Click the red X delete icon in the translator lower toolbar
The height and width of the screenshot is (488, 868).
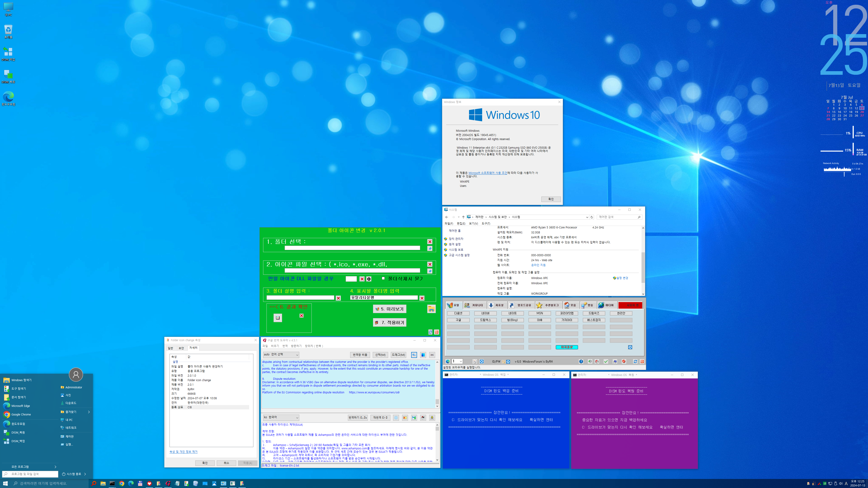tap(405, 418)
